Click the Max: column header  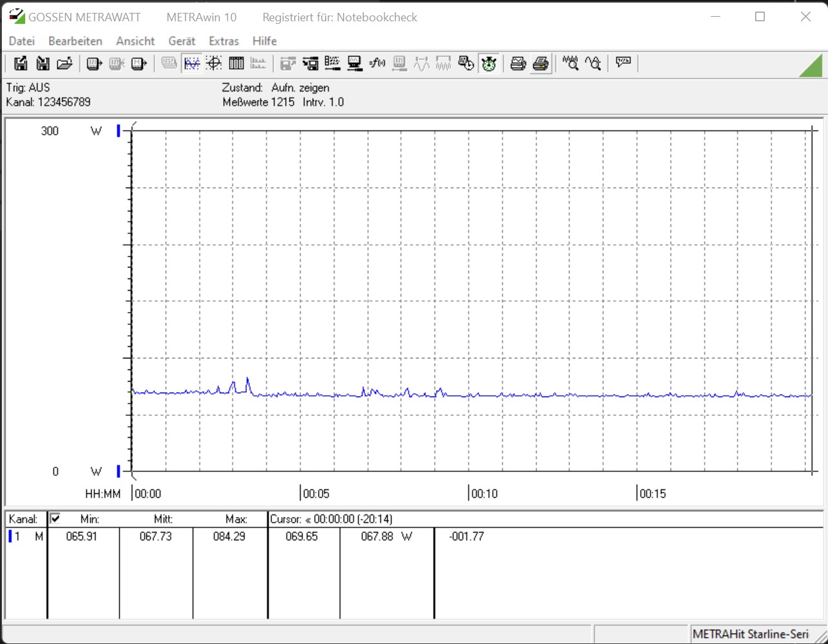pyautogui.click(x=236, y=519)
